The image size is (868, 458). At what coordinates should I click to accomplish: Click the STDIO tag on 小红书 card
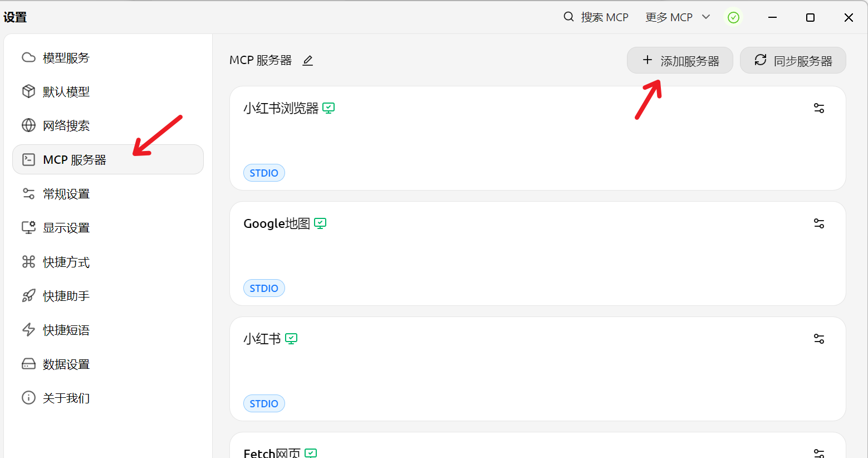[x=264, y=403]
